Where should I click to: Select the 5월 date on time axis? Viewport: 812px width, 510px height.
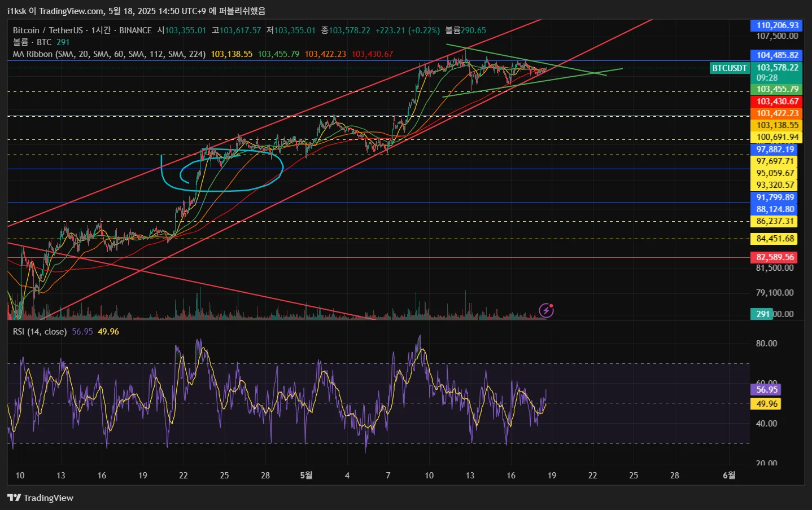pos(306,476)
